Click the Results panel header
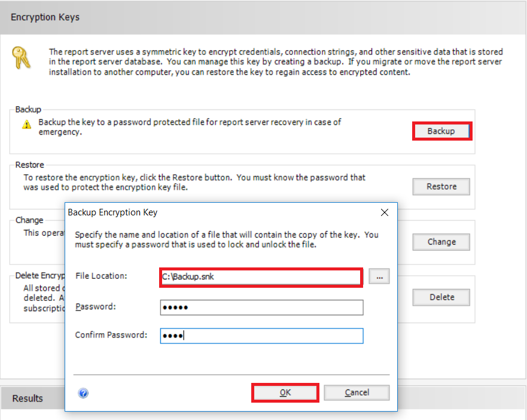The image size is (527, 420). 28,398
